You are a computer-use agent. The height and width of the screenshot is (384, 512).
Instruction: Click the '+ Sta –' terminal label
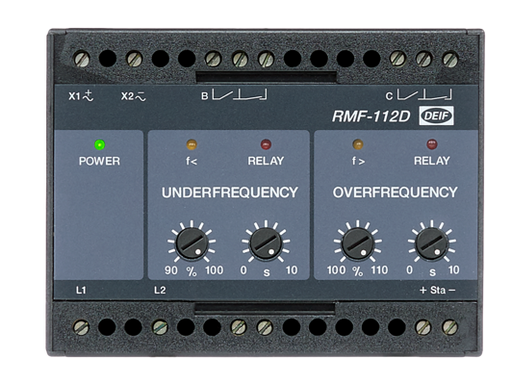point(437,290)
